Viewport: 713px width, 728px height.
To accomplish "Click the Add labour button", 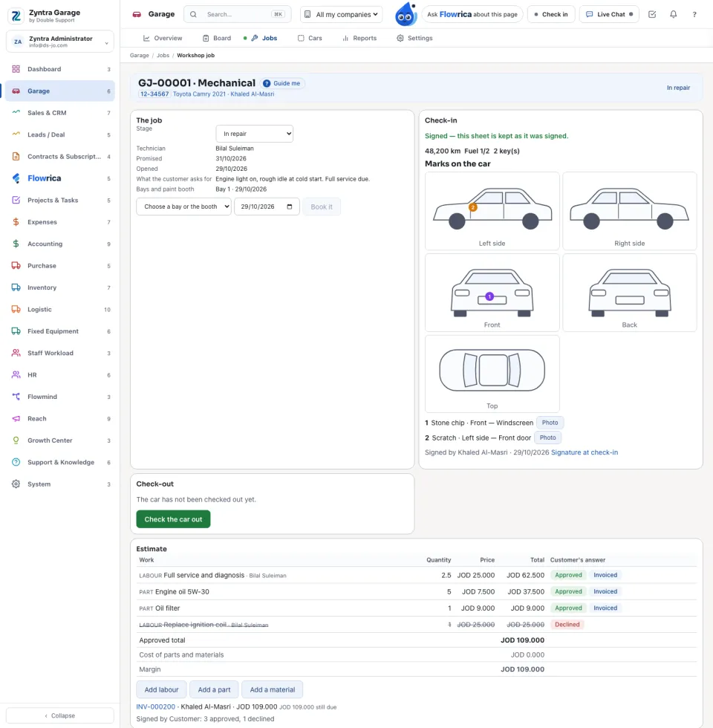I will click(161, 689).
